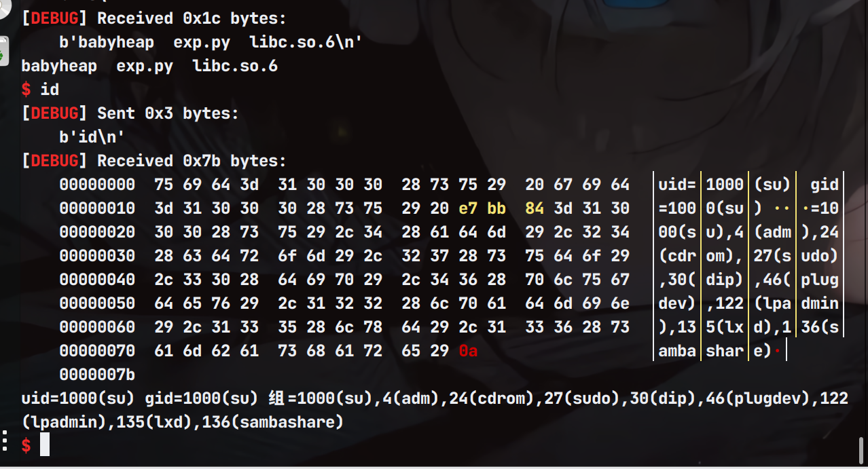This screenshot has width=868, height=469.
Task: Click the terminal cursor block at prompt
Action: pos(45,445)
